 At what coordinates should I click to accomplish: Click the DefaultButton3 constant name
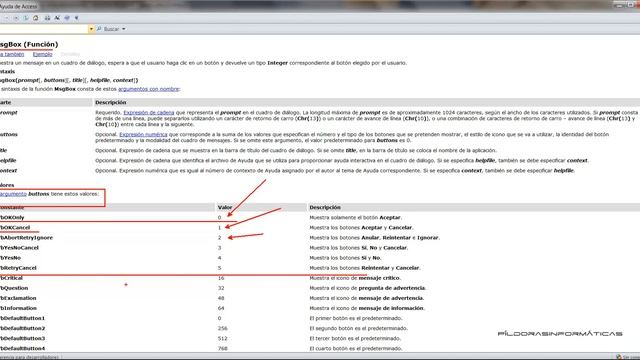point(22,339)
